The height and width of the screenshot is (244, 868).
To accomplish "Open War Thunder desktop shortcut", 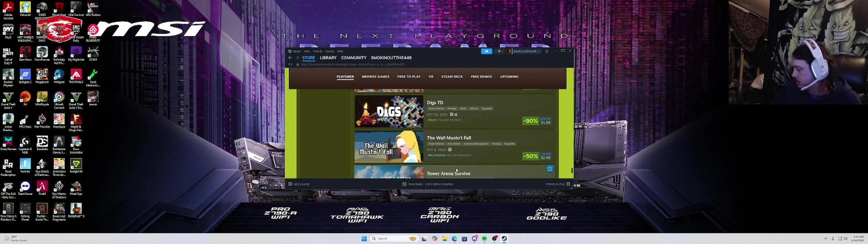I will [42, 121].
